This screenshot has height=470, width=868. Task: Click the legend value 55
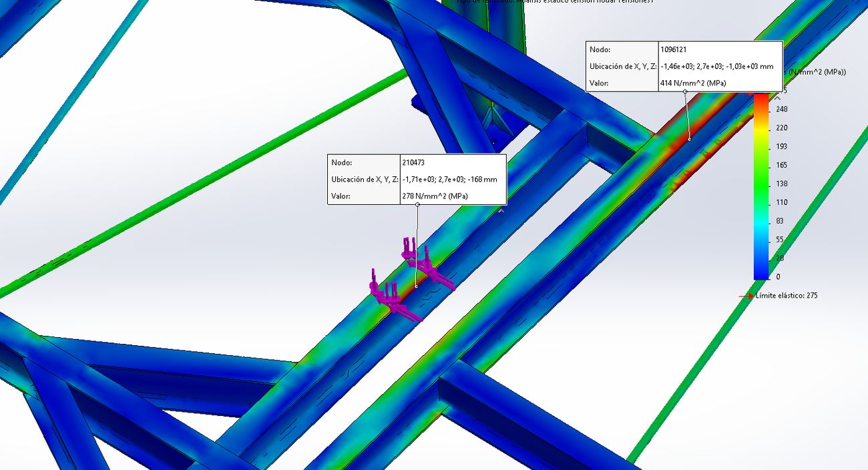point(781,240)
